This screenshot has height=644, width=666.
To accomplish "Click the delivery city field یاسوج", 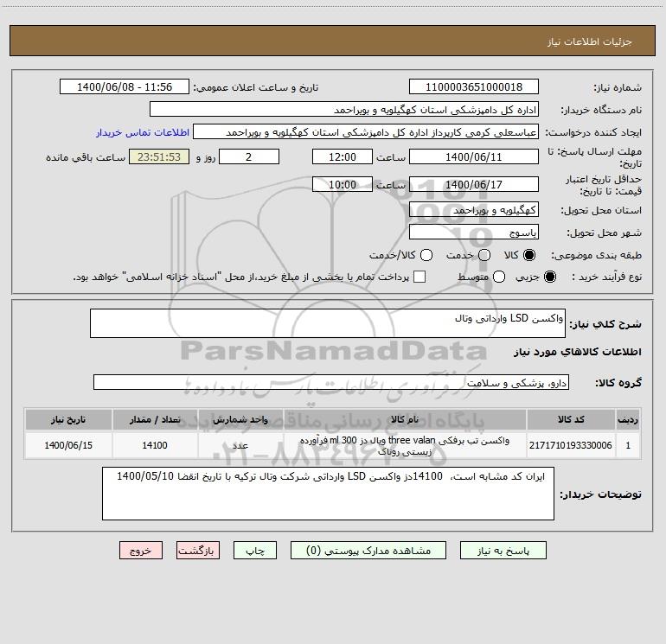I will 474,232.
